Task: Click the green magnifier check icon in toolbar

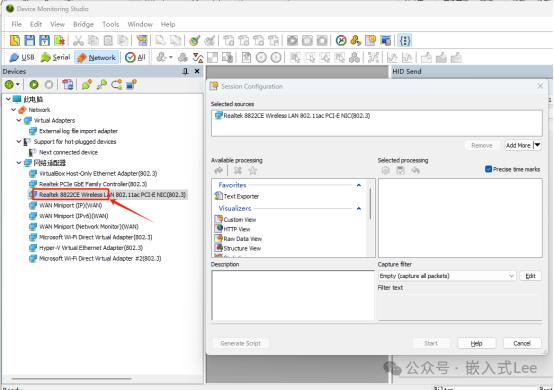Action: click(x=195, y=41)
